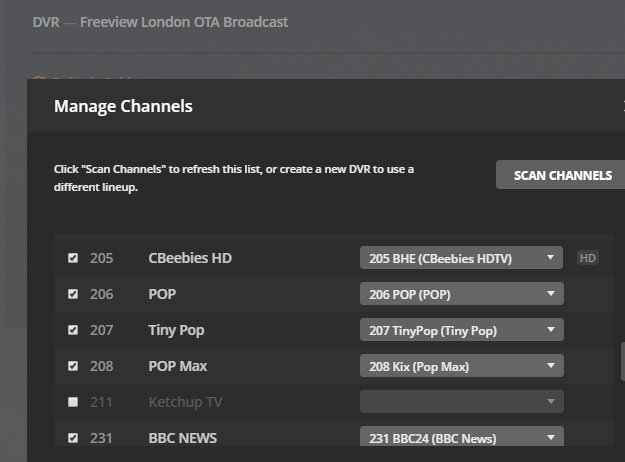The height and width of the screenshot is (462, 625).
Task: Open the 205 BHE (CBeebies HDTV) dropdown
Action: click(x=462, y=258)
